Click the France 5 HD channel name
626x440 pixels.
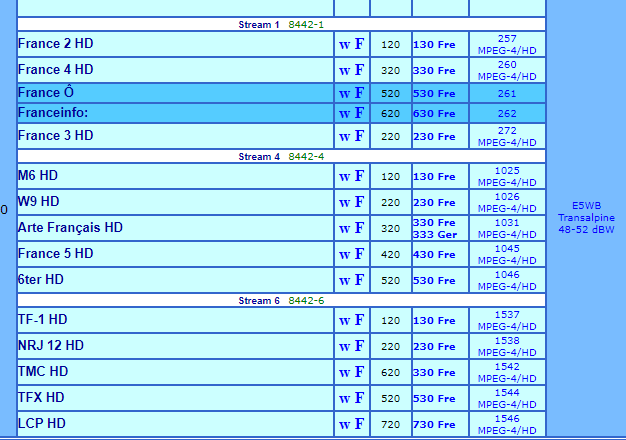click(55, 254)
